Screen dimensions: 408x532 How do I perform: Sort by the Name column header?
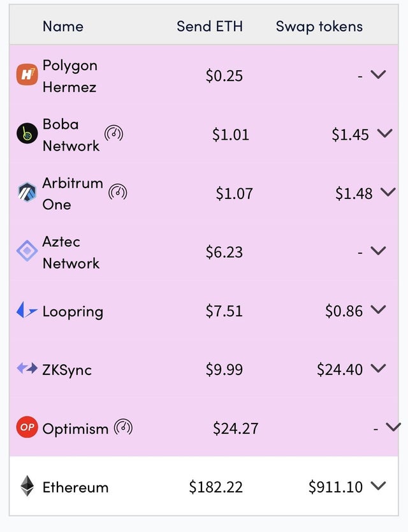(63, 26)
